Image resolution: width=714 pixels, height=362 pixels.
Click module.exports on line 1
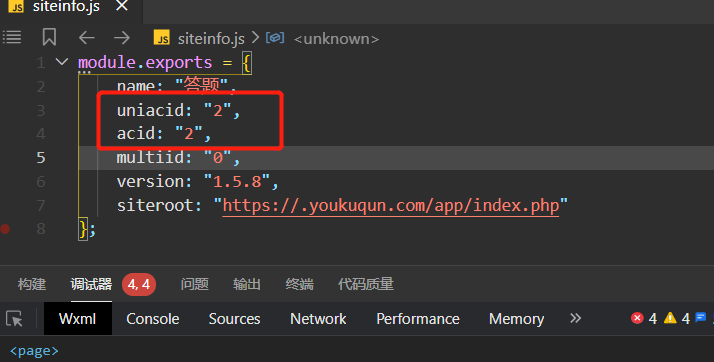(145, 62)
